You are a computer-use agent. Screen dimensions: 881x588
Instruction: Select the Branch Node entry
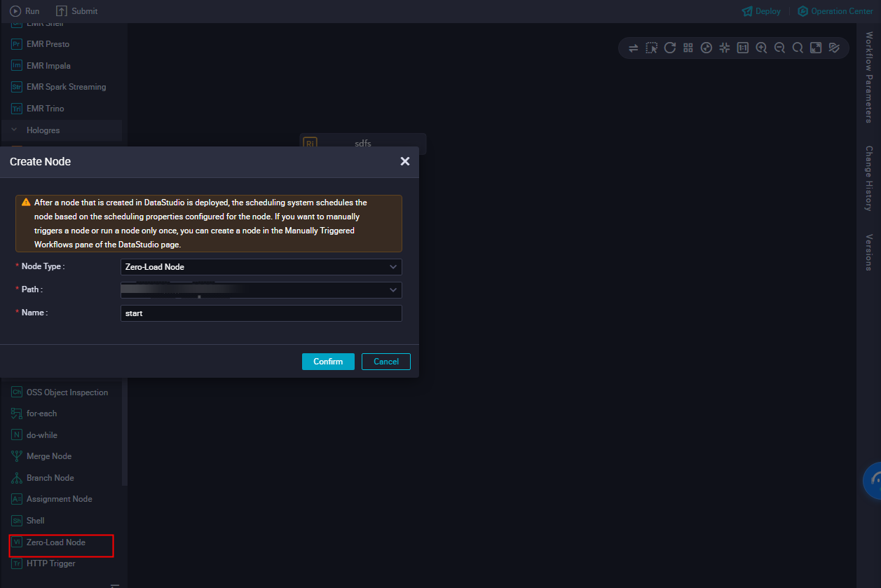(x=42, y=478)
